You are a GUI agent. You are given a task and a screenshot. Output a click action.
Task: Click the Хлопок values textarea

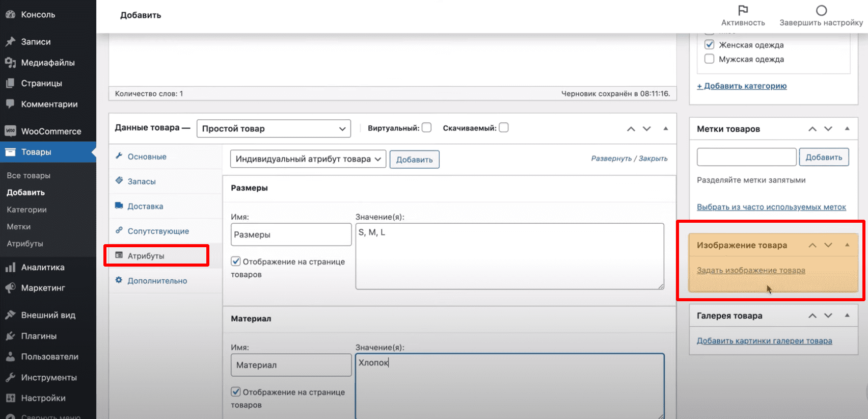coord(510,386)
